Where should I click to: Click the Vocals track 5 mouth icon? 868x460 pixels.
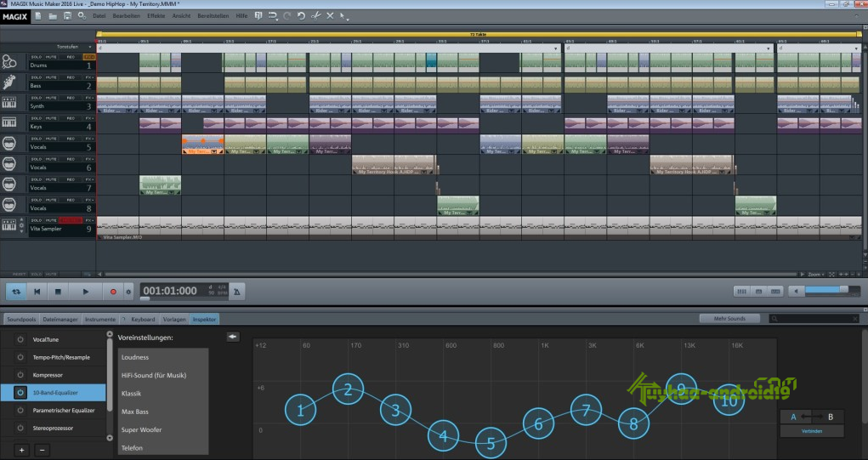[9, 144]
